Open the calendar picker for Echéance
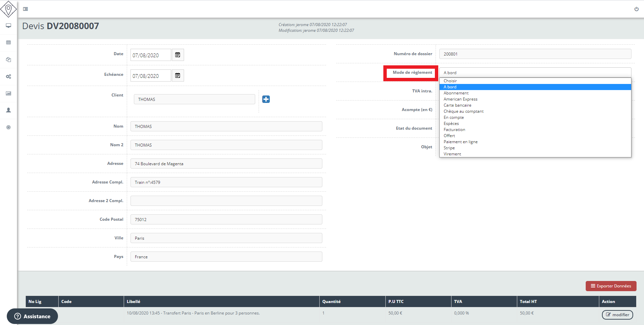Image resolution: width=644 pixels, height=325 pixels. pos(178,75)
